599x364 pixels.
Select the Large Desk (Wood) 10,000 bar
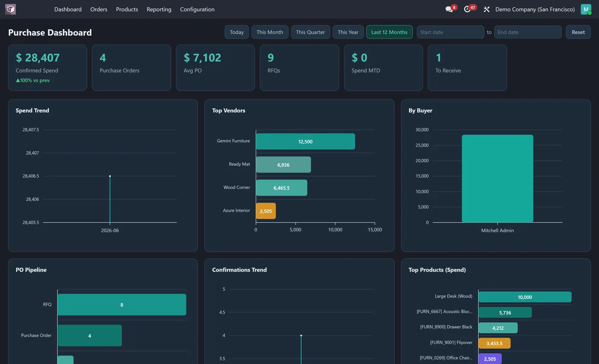pos(525,297)
